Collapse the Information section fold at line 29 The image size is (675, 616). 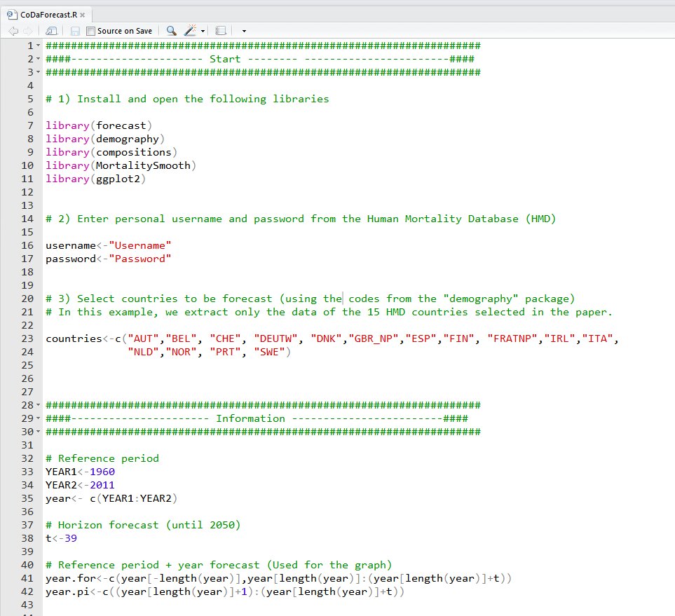38,418
